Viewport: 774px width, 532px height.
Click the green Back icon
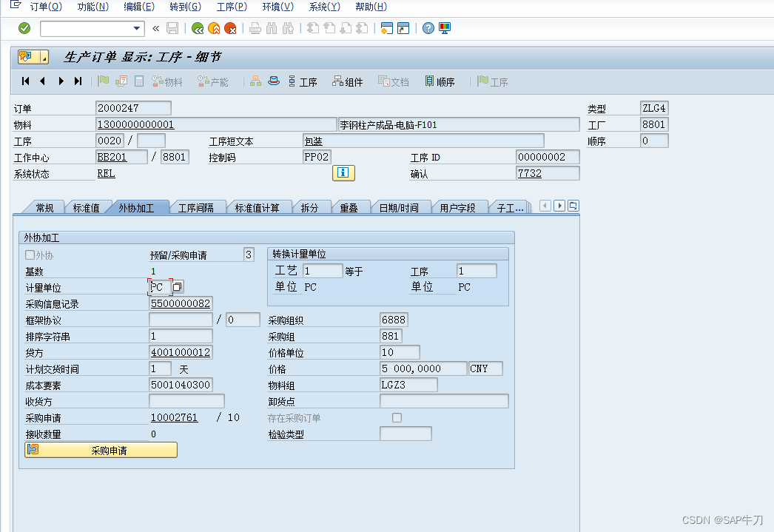pos(198,28)
